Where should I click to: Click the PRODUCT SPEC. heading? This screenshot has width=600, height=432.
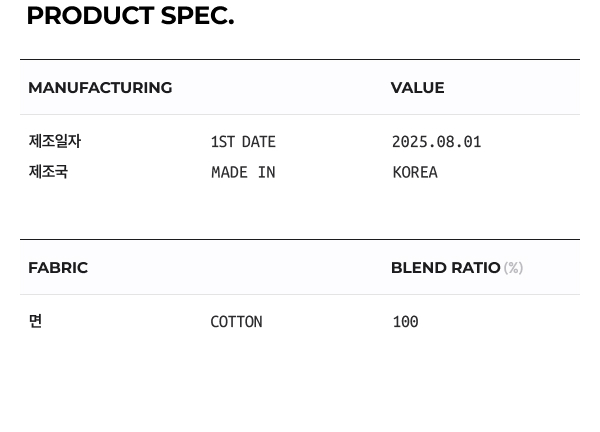click(130, 16)
